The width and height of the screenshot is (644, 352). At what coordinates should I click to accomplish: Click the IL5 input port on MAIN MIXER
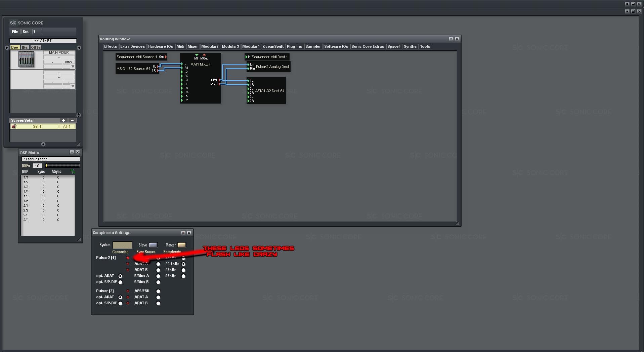182,96
